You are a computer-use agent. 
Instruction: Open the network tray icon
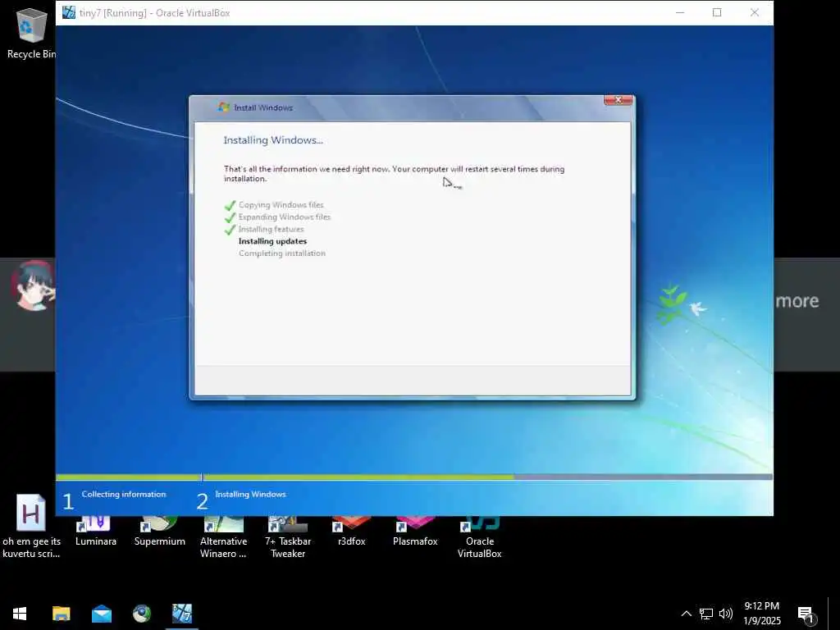pos(706,614)
